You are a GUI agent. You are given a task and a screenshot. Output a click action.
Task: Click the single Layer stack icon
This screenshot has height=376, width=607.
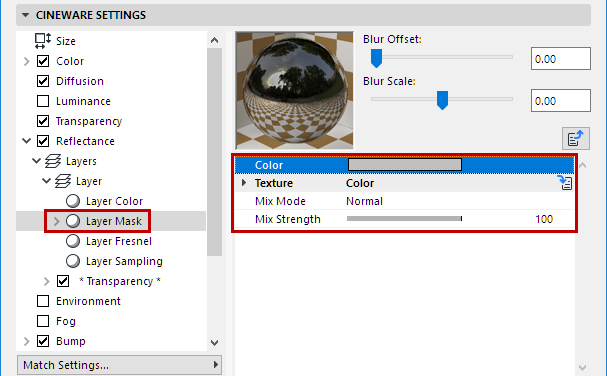(x=63, y=181)
